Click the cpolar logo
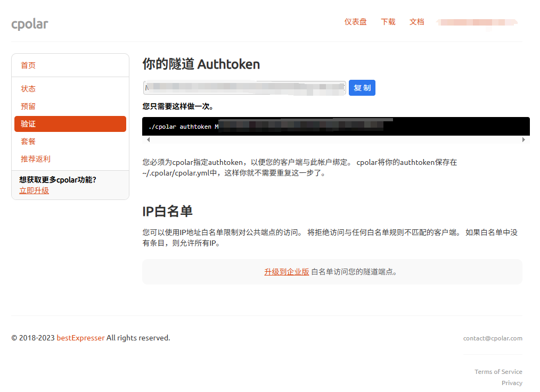Viewport: 540px width, 392px height. [30, 24]
